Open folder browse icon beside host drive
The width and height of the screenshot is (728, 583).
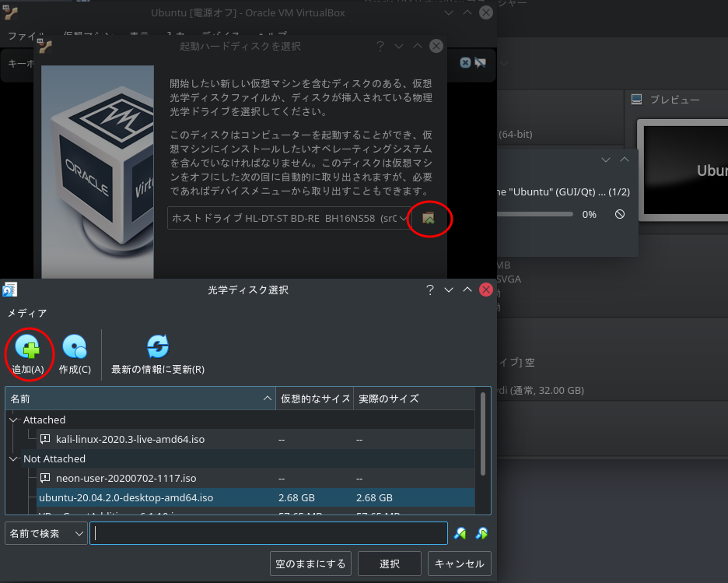point(428,219)
